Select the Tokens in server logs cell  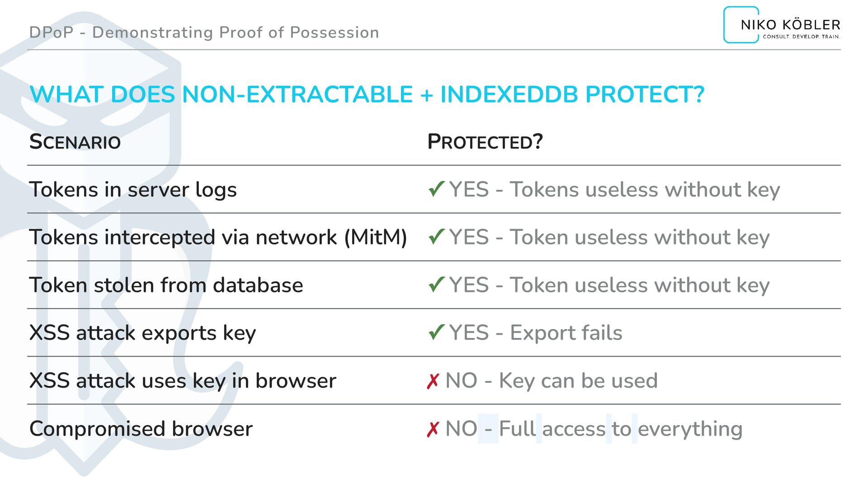tap(133, 189)
